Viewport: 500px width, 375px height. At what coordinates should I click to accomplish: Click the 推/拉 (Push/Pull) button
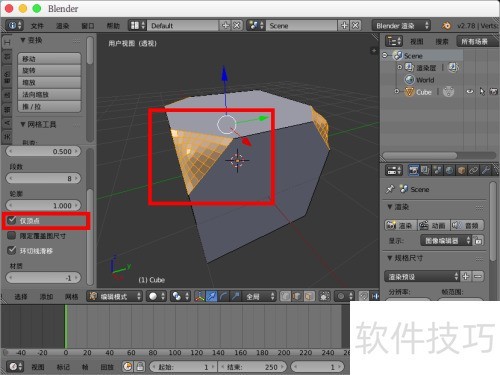point(49,107)
